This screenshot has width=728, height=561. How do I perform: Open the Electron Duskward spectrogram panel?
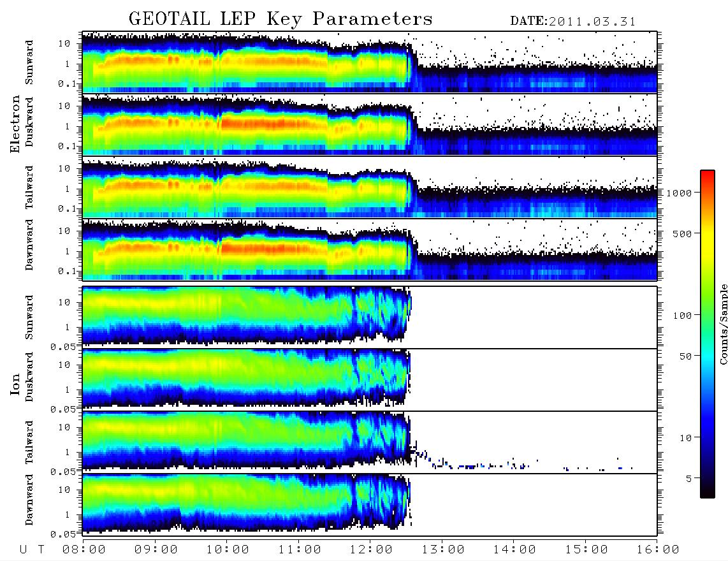point(370,124)
